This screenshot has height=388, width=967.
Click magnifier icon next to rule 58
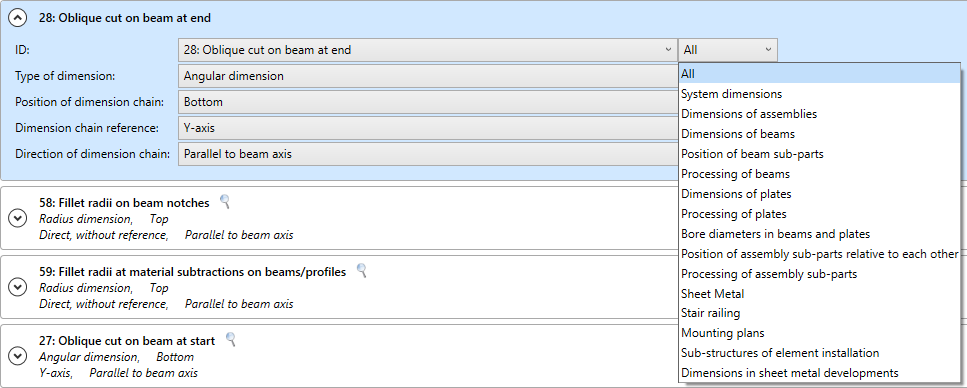pos(225,201)
